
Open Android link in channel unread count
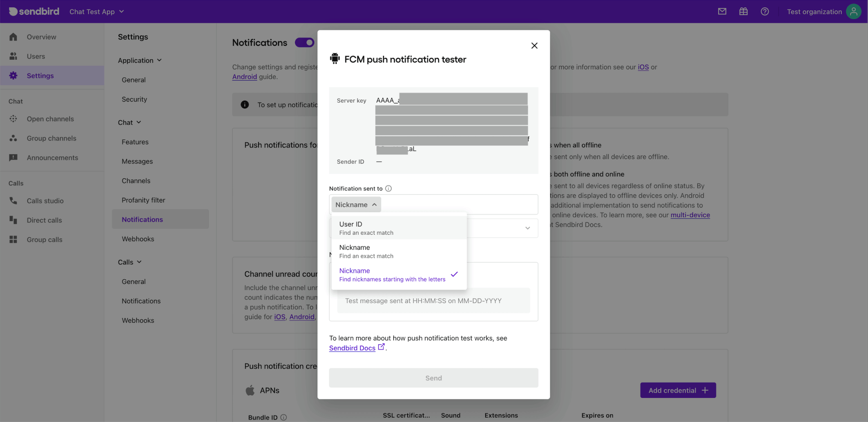pos(302,316)
